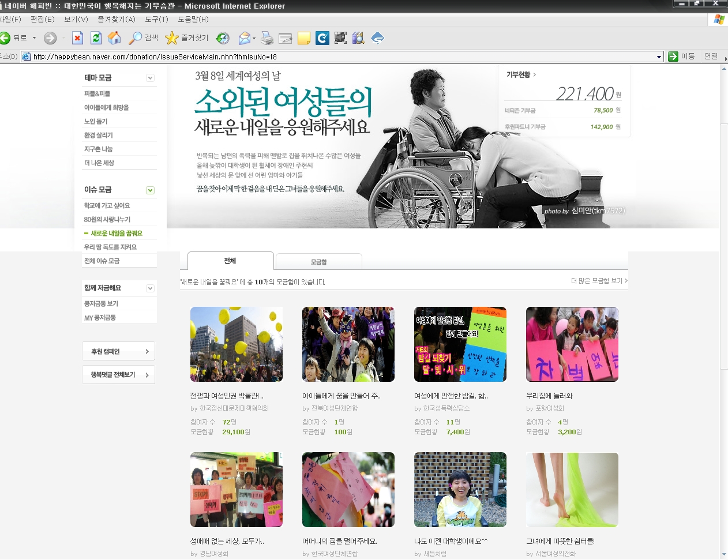Click the History clock icon

click(x=222, y=38)
